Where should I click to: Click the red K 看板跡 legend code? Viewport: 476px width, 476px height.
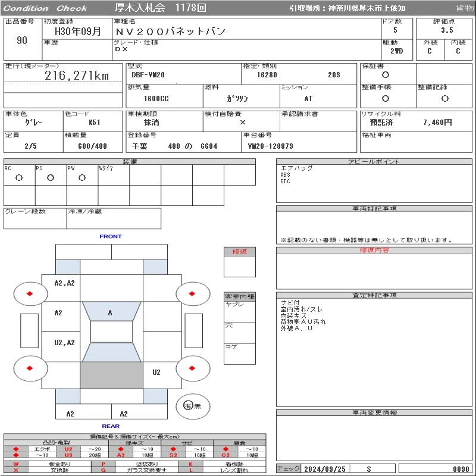click(x=190, y=464)
